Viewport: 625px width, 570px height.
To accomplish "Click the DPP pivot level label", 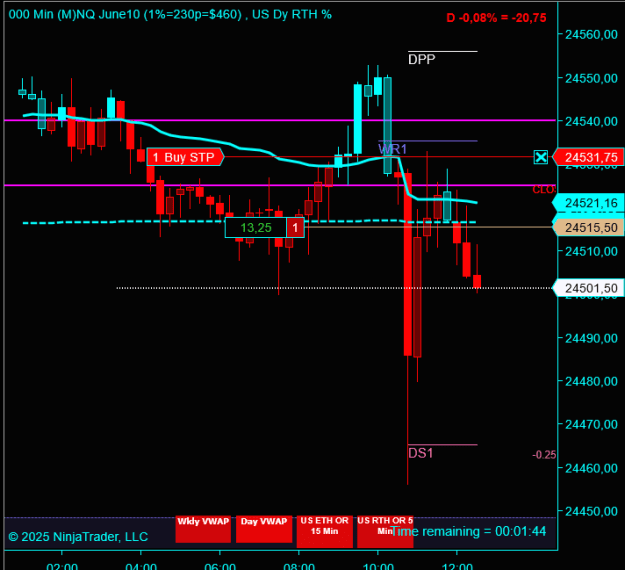I will tap(421, 59).
